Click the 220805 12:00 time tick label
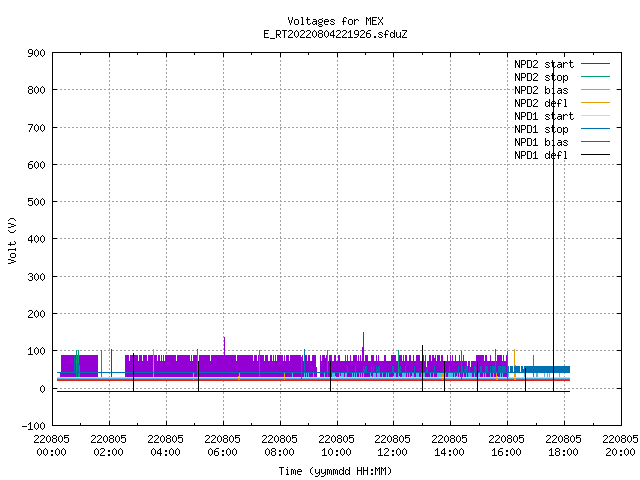 coord(393,446)
